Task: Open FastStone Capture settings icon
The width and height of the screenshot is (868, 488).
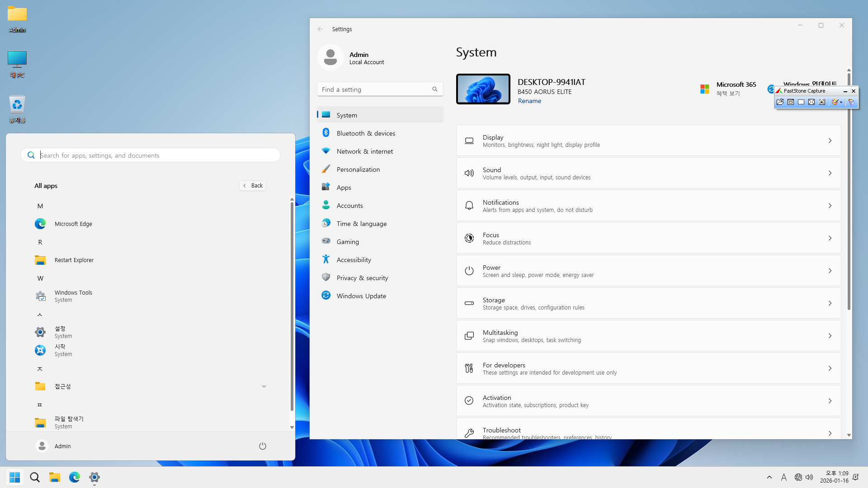Action: click(x=851, y=102)
